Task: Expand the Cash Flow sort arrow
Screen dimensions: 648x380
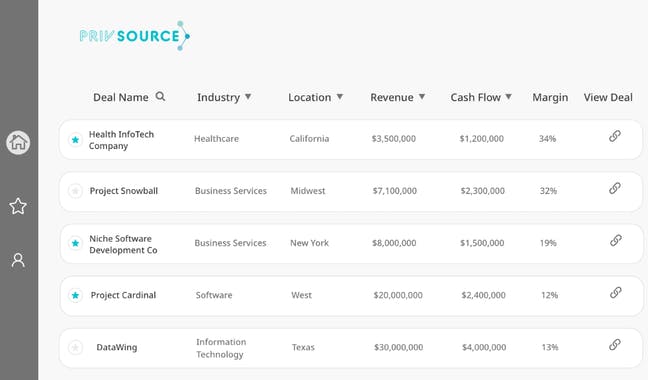Action: (509, 97)
